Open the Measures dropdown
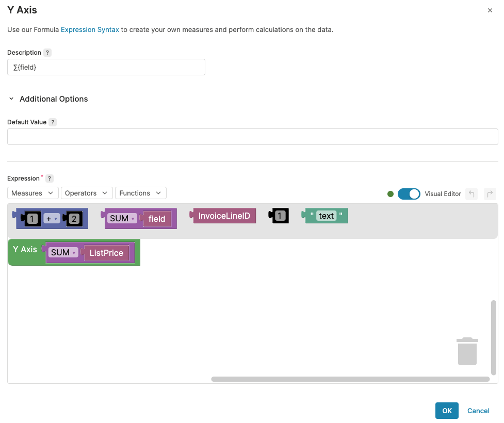The width and height of the screenshot is (504, 423). pyautogui.click(x=32, y=193)
